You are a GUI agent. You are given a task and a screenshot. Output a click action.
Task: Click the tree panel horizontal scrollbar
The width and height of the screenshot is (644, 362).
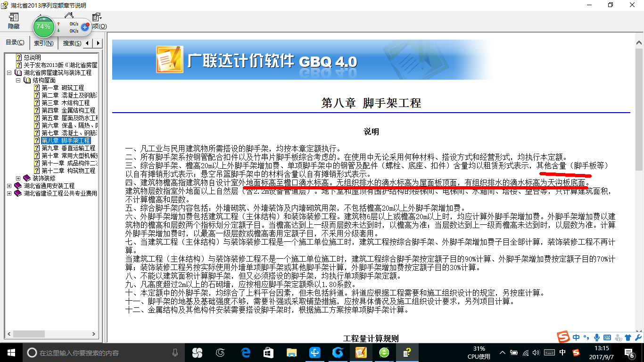[51, 334]
